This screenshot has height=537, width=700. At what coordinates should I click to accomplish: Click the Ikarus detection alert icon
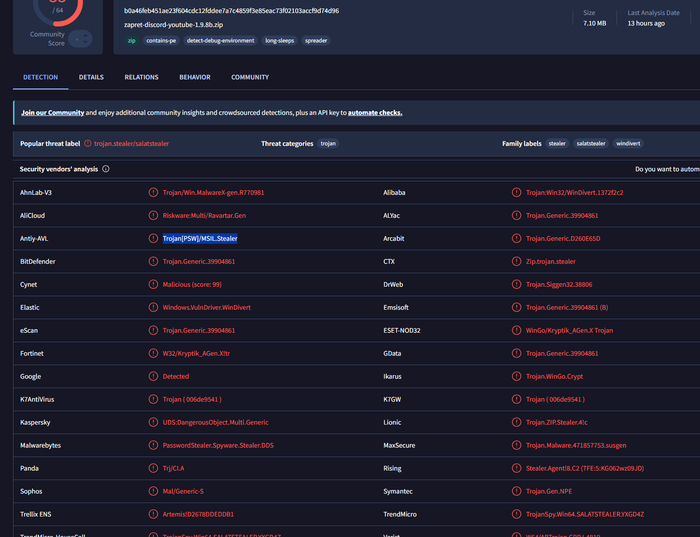coord(517,376)
